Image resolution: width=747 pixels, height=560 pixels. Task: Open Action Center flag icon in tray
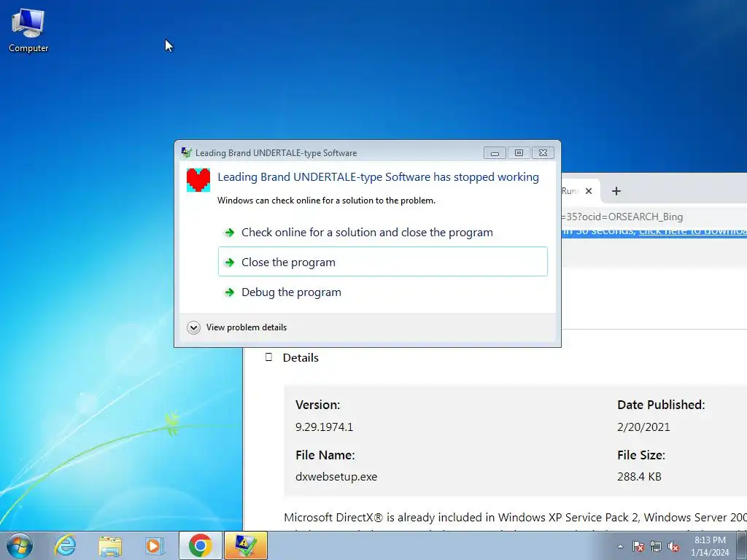(638, 546)
